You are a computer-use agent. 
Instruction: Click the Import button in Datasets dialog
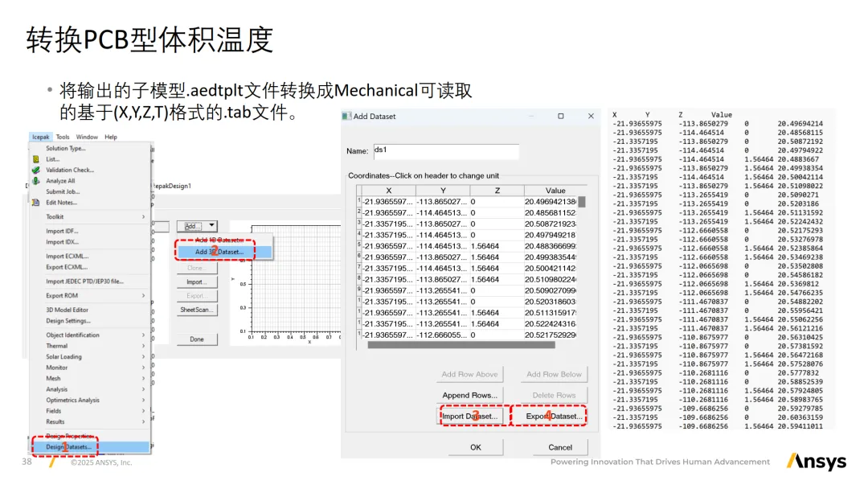(197, 281)
